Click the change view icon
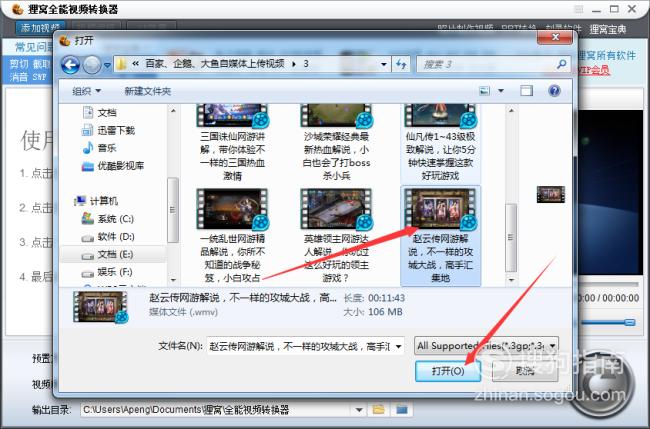 pyautogui.click(x=485, y=91)
